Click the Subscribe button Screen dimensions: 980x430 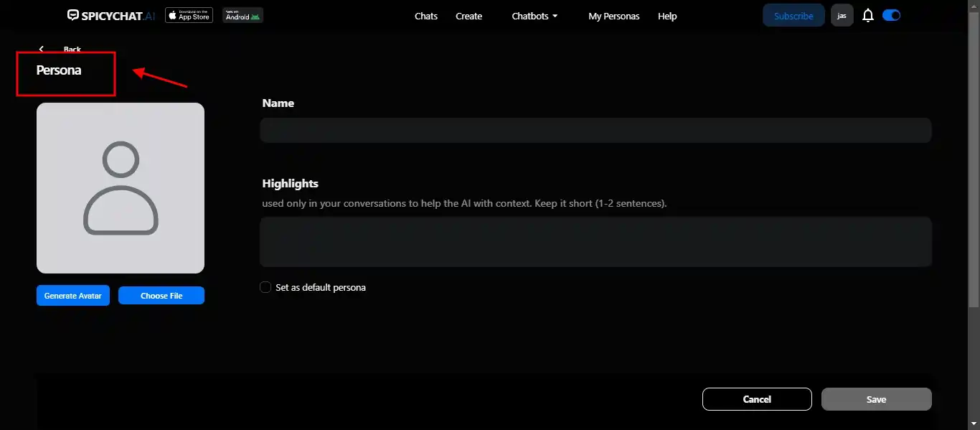(x=793, y=15)
